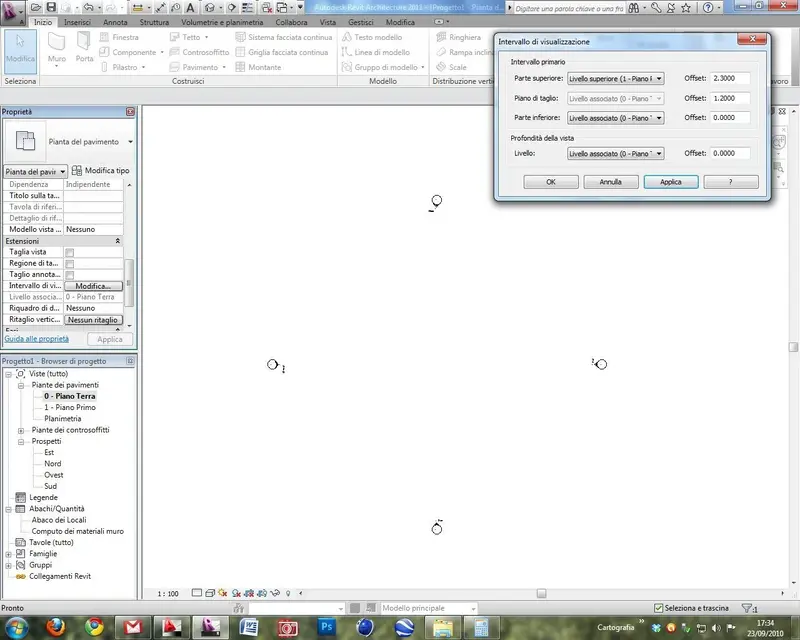Open Revit from the Windows taskbar
Image resolution: width=800 pixels, height=640 pixels.
tap(211, 627)
